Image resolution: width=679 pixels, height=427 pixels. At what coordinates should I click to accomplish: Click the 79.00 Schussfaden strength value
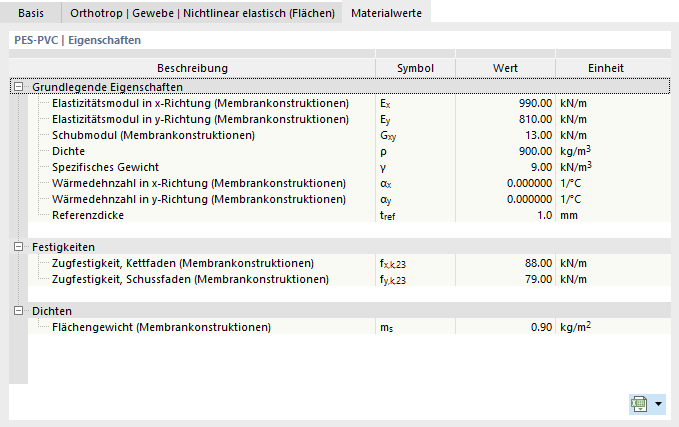click(x=505, y=279)
